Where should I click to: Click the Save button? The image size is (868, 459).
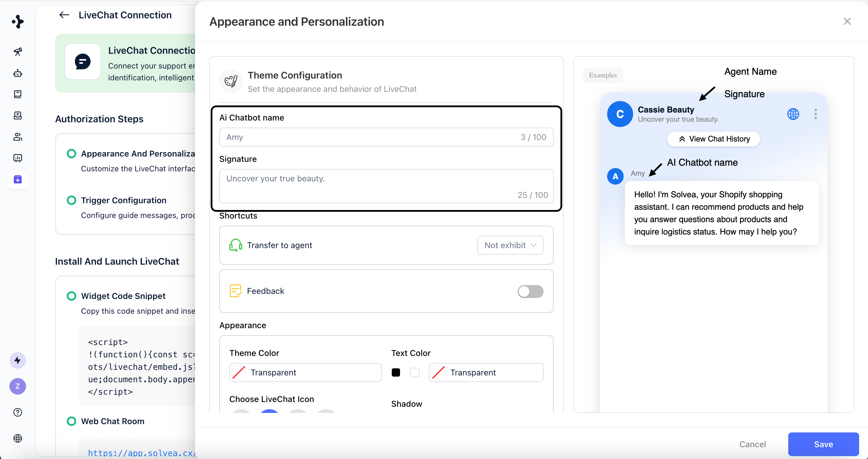823,444
